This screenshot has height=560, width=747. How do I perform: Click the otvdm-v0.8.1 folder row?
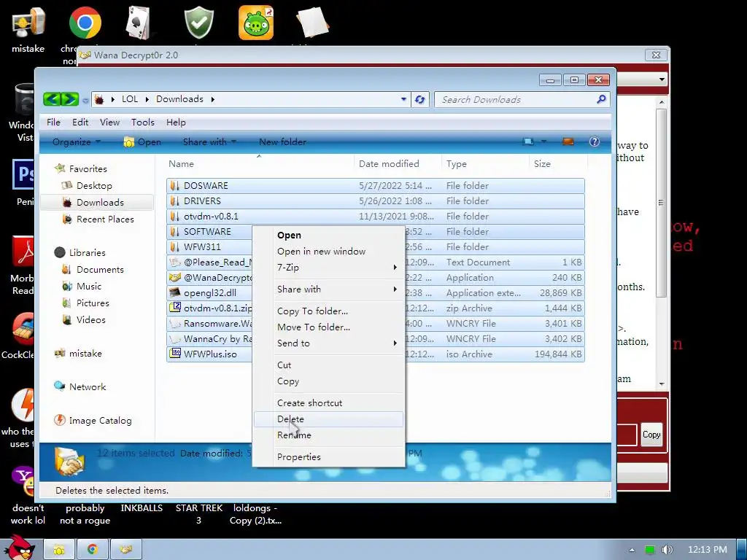[376, 216]
